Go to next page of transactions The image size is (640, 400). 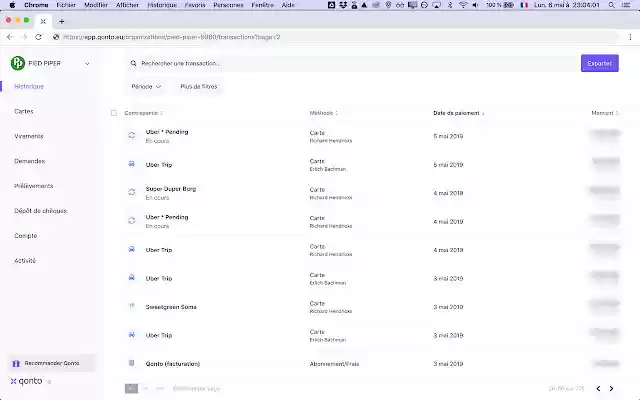[x=611, y=389]
